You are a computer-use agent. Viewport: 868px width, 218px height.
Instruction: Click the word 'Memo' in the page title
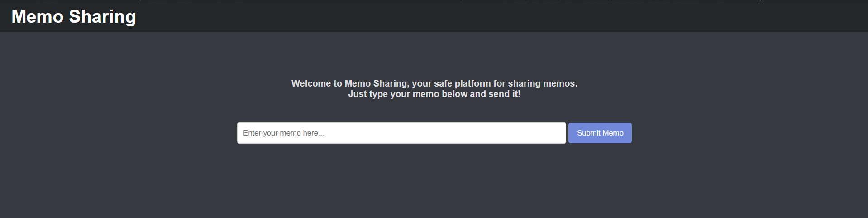click(x=38, y=17)
